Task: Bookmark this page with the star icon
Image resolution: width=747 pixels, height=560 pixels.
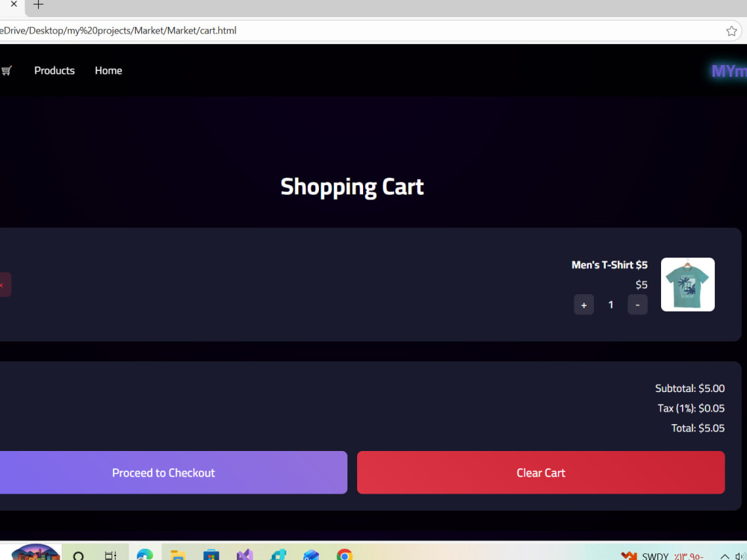Action: coord(731,31)
